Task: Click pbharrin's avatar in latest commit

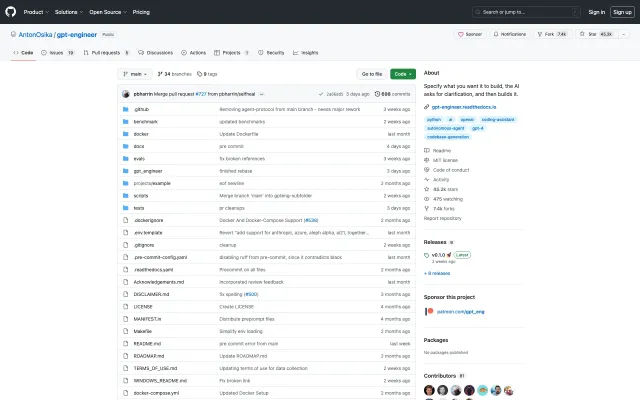Action: click(x=126, y=94)
